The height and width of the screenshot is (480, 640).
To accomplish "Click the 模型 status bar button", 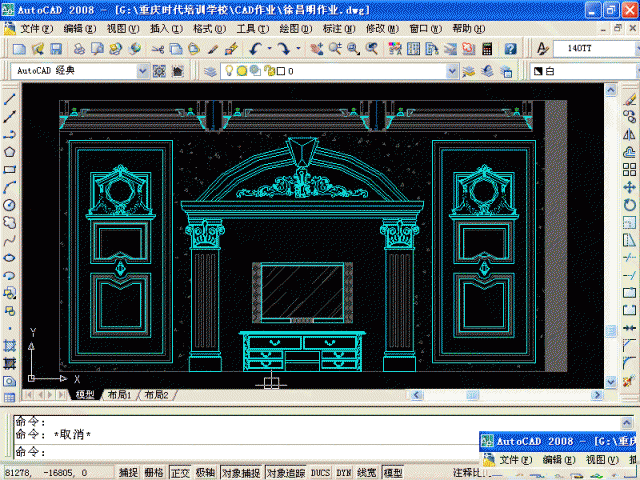I will pos(393,473).
